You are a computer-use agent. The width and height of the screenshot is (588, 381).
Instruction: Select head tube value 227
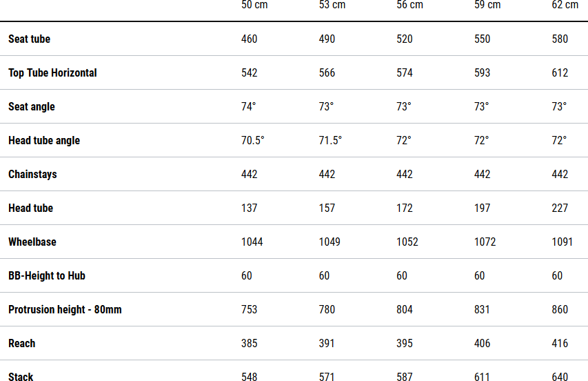560,208
